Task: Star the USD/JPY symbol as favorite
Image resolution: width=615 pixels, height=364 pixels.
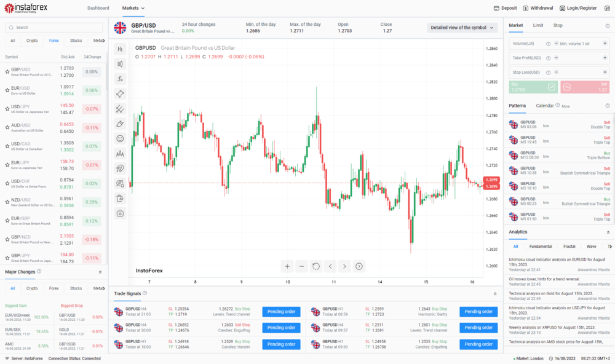Action: (x=7, y=109)
